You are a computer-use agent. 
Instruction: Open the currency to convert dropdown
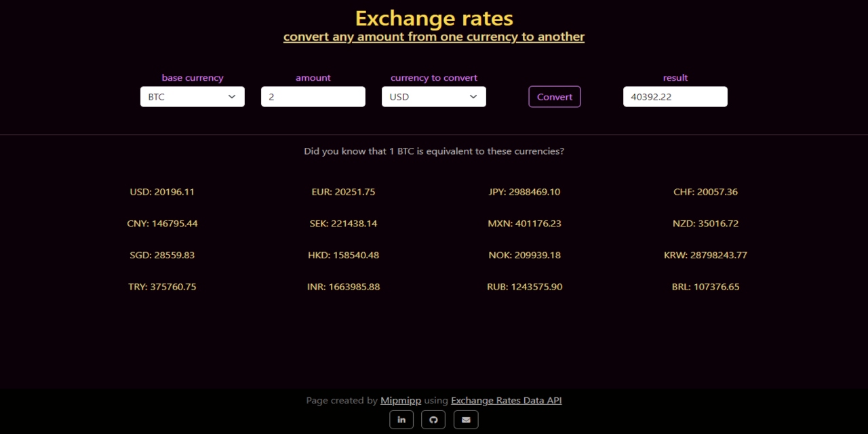pyautogui.click(x=433, y=96)
